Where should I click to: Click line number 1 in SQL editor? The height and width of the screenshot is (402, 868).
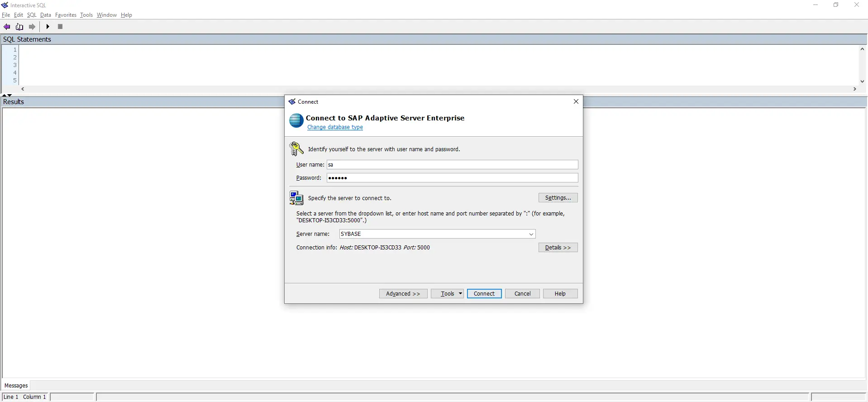(15, 50)
